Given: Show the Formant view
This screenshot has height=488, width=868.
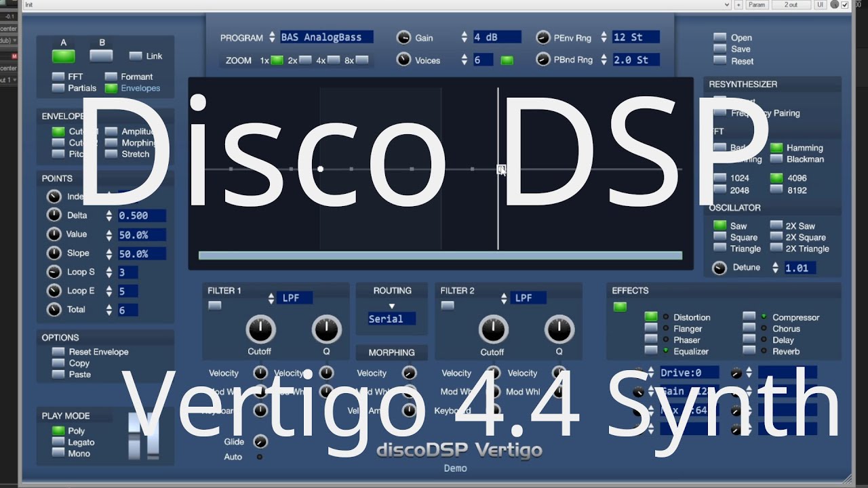Looking at the screenshot, I should [x=111, y=77].
